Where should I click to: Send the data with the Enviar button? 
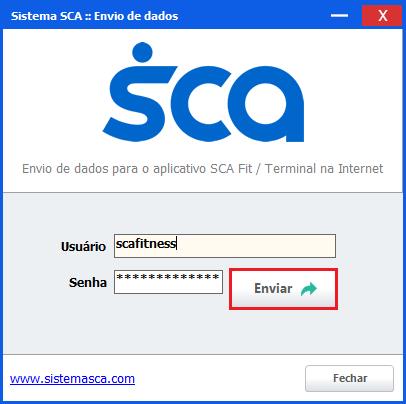[283, 289]
